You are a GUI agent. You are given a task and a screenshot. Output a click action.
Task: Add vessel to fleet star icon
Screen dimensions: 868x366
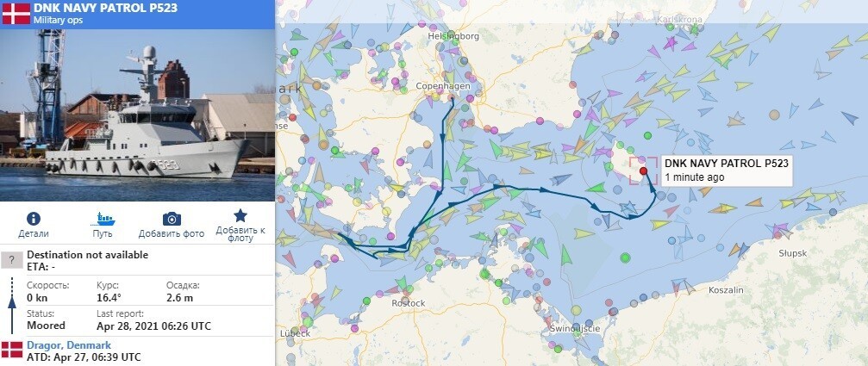(x=240, y=215)
